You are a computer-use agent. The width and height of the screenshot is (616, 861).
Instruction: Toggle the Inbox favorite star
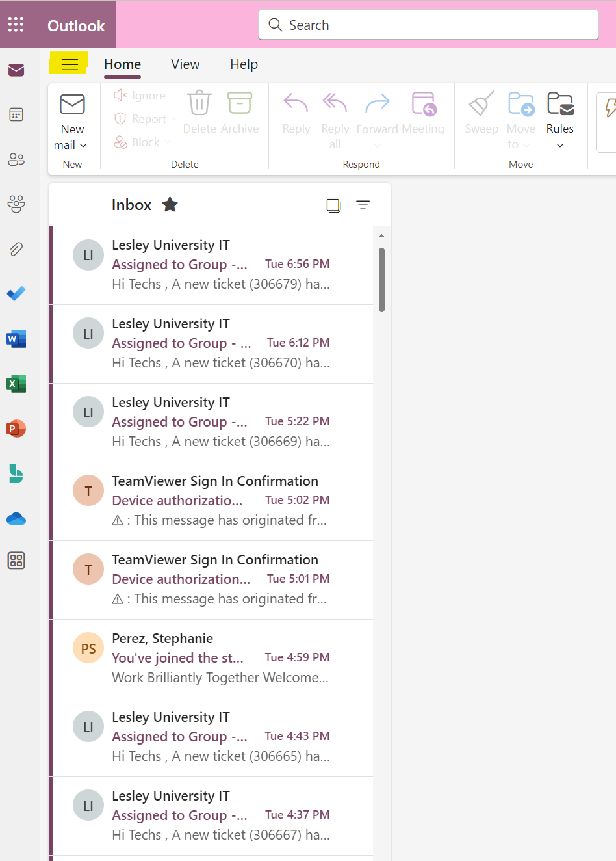(170, 205)
